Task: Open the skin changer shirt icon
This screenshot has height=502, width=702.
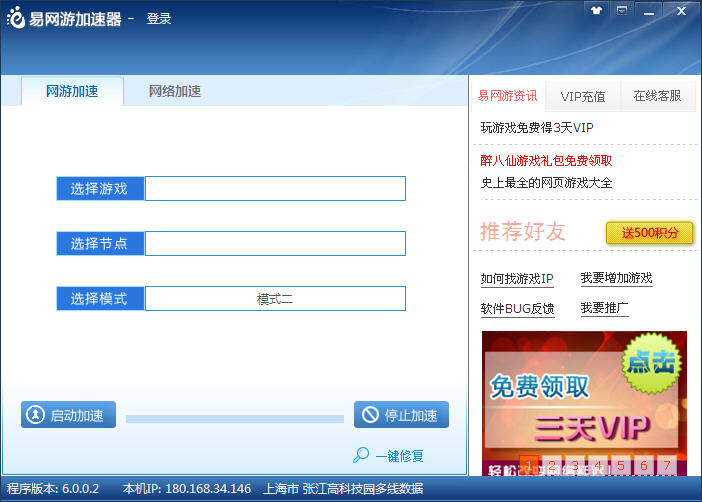Action: [596, 11]
